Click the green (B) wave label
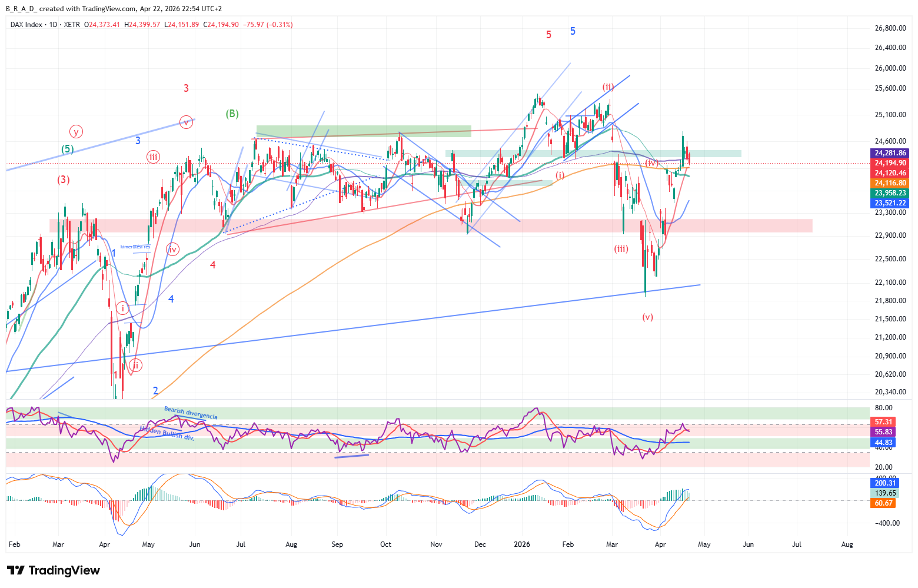918x588 pixels. point(232,114)
